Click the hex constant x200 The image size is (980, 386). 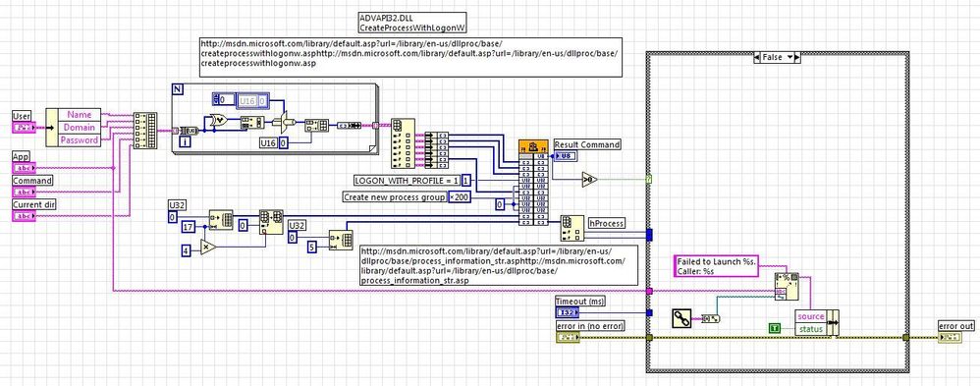[x=461, y=197]
